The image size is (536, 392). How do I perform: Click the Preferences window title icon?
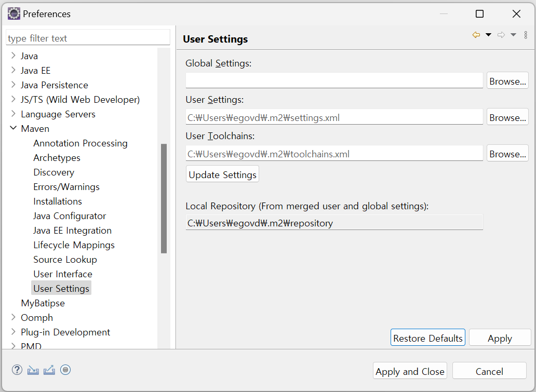(x=14, y=13)
